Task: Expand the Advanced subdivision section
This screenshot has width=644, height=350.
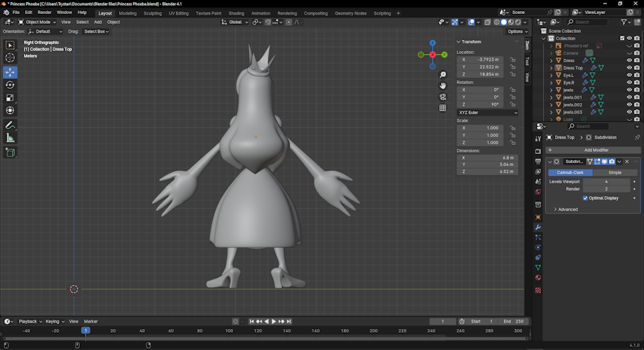Action: click(565, 209)
